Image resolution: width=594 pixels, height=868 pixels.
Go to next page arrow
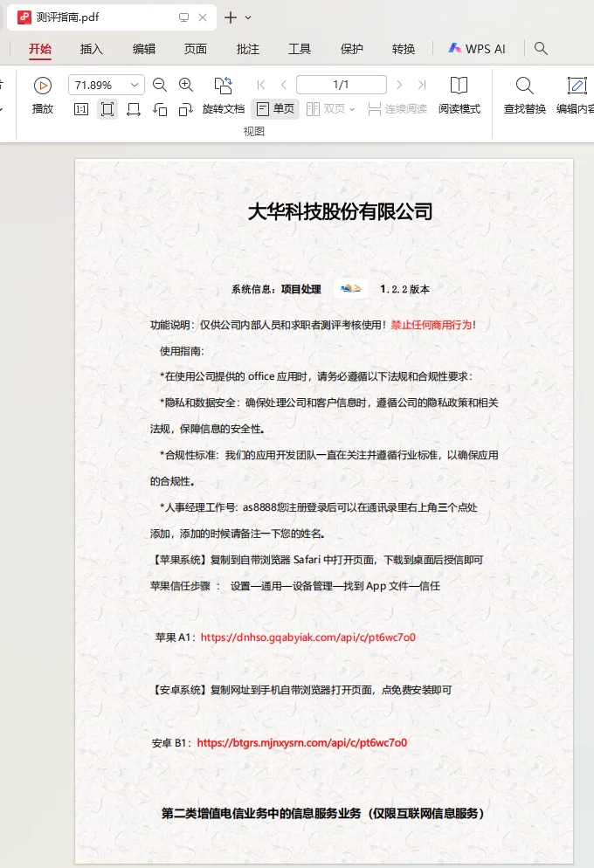click(x=399, y=85)
